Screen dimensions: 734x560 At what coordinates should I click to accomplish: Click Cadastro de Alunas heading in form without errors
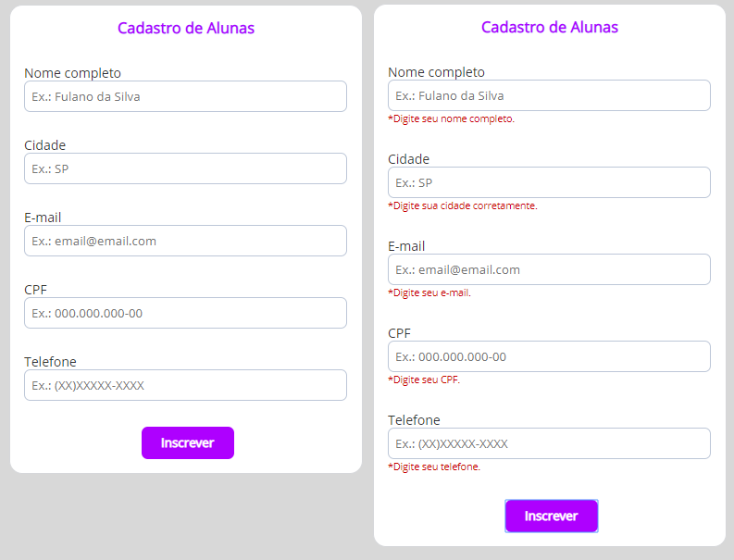(x=185, y=29)
